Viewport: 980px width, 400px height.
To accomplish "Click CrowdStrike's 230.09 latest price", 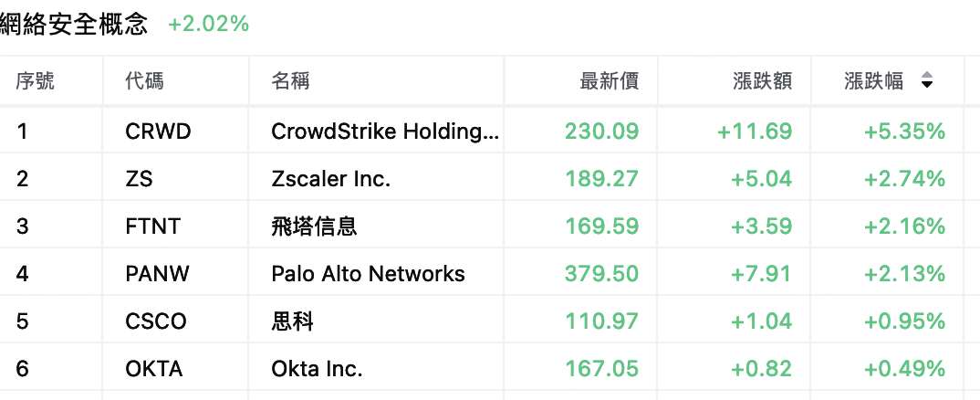I will (602, 132).
